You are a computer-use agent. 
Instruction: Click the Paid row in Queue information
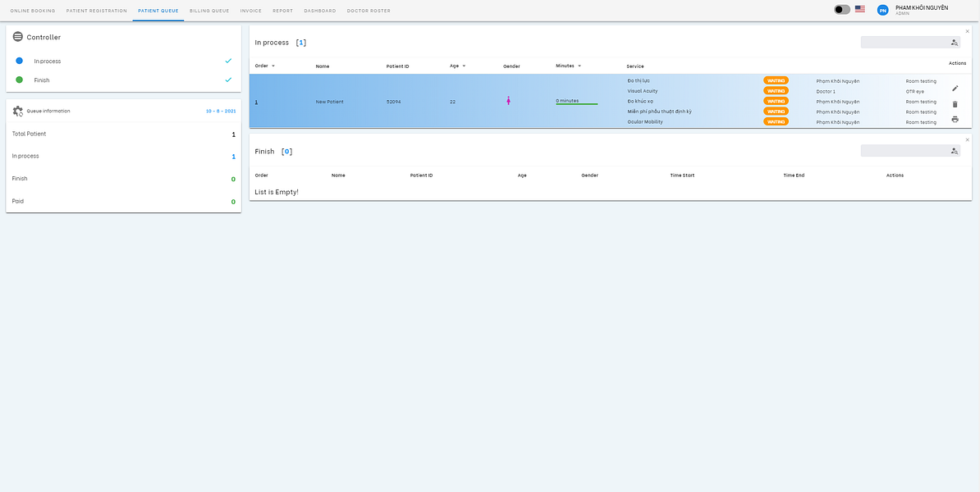click(x=124, y=201)
